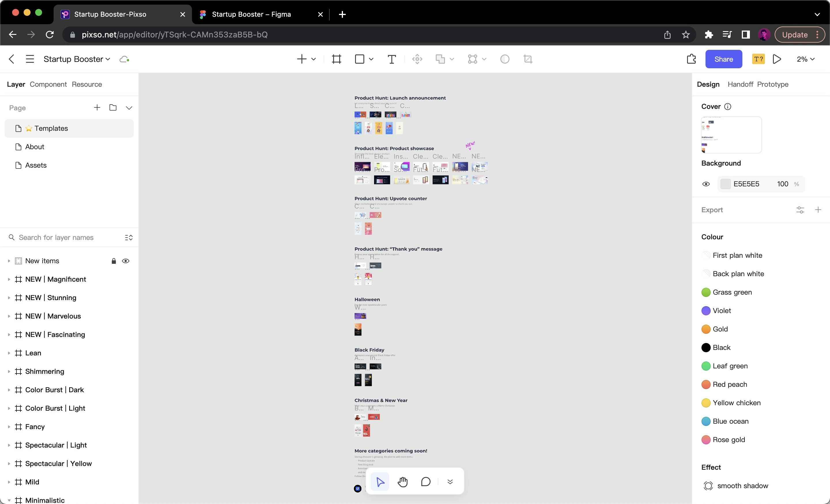Image resolution: width=830 pixels, height=504 pixels.
Task: Click the Share button
Action: (x=723, y=59)
